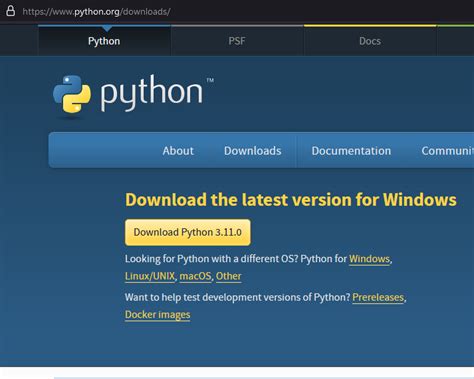474x379 pixels.
Task: Click the padlock icon in address bar
Action: (x=11, y=11)
